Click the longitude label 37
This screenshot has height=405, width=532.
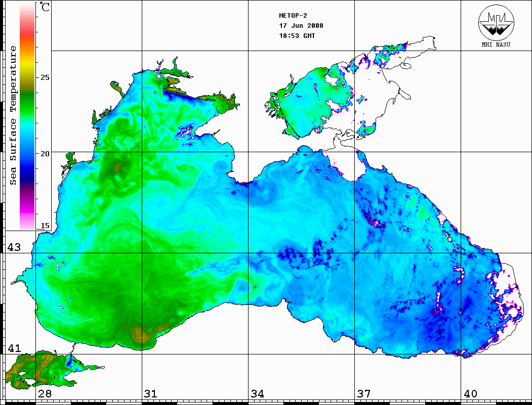pos(364,394)
